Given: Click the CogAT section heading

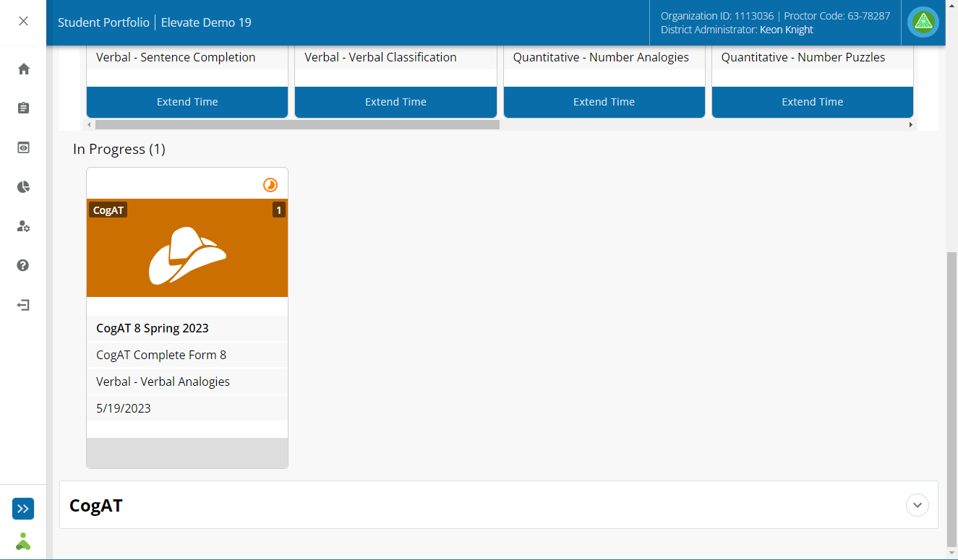Looking at the screenshot, I should [x=96, y=505].
